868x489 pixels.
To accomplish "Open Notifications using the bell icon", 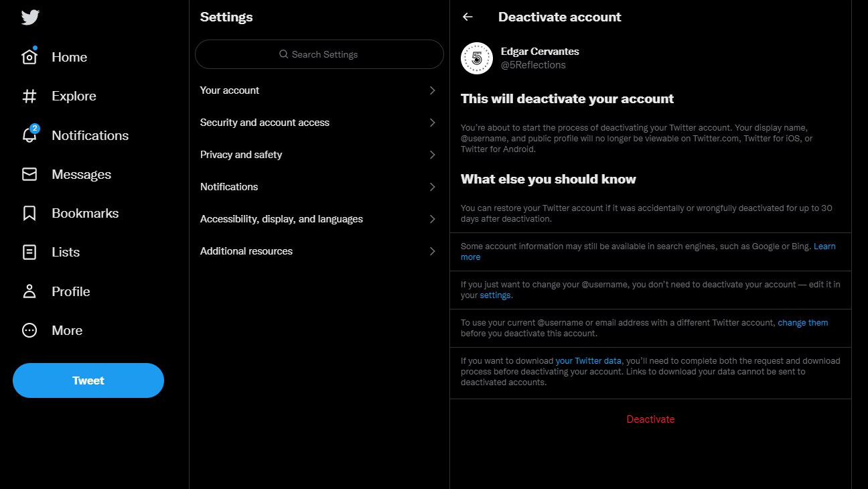I will [x=29, y=135].
